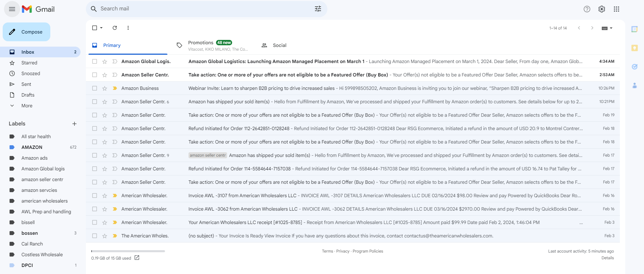Create a new label with plus icon

point(74,124)
